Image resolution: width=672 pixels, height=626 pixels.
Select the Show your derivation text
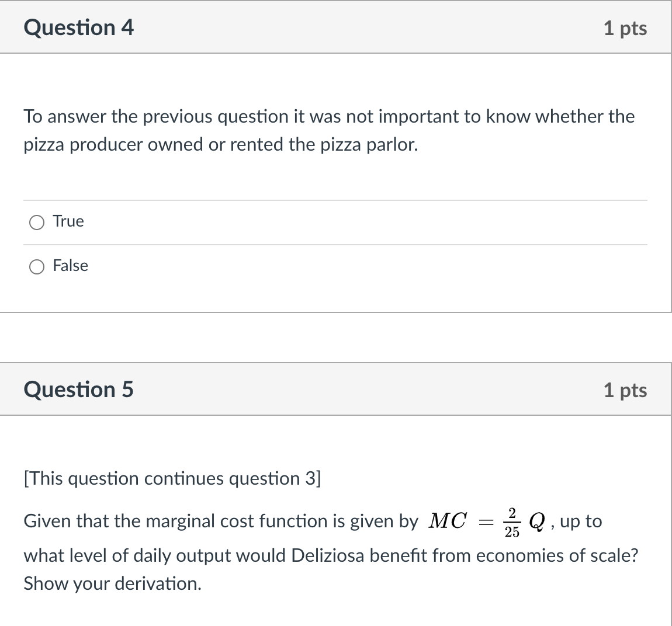113,583
